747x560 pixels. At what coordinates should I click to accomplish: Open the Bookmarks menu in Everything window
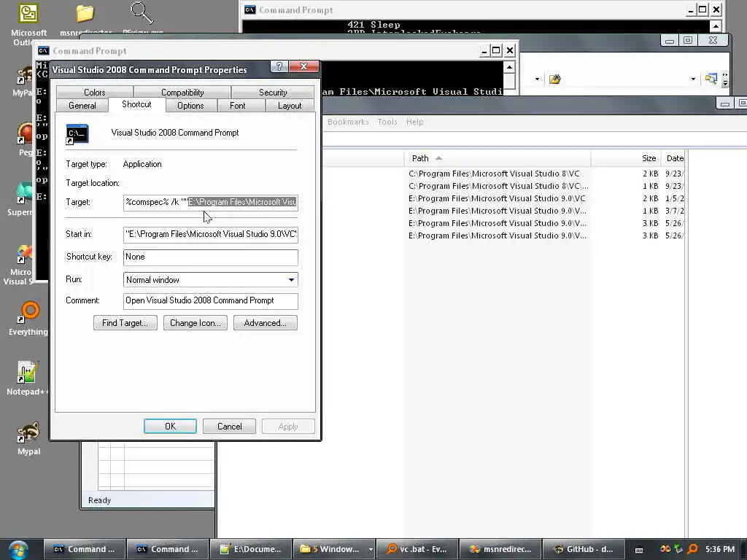348,122
